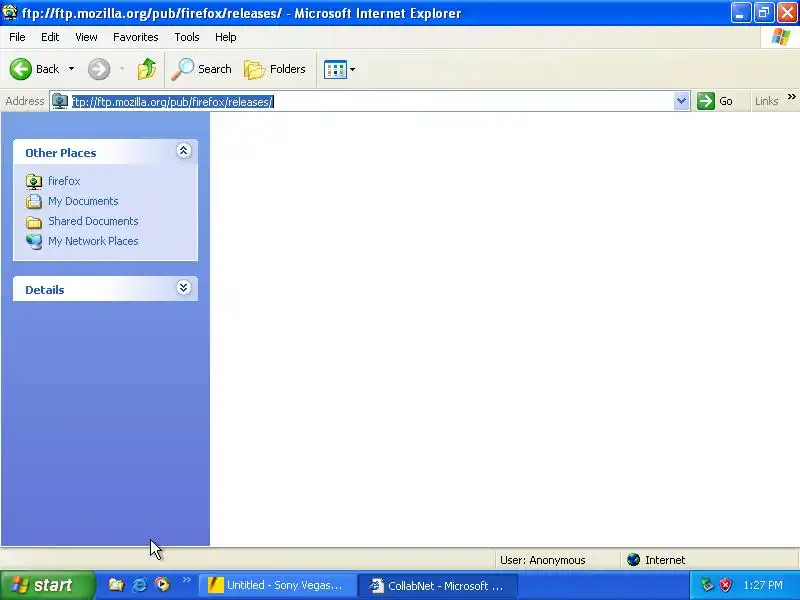Click the Windows flag logo throbber
Screen dimensions: 800x600
click(781, 37)
